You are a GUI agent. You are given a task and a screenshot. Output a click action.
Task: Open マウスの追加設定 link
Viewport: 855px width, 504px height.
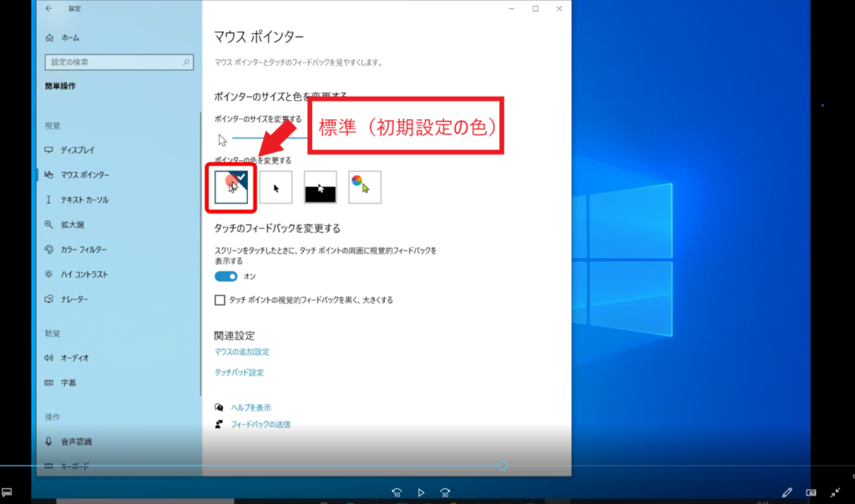pyautogui.click(x=241, y=352)
